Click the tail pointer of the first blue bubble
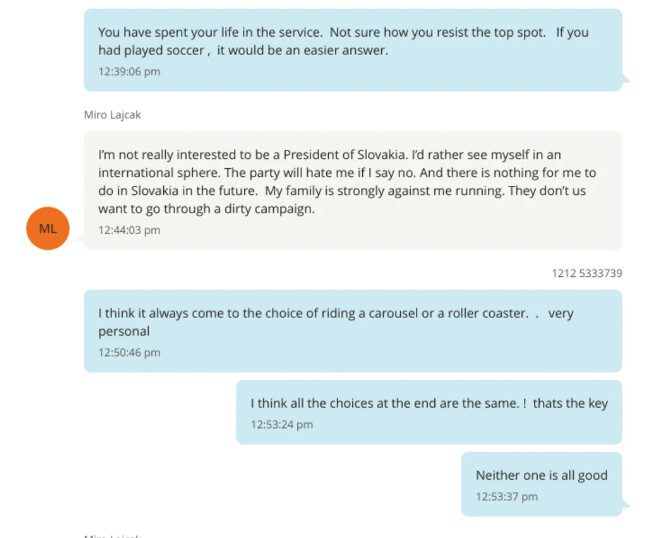This screenshot has width=653, height=538. pyautogui.click(x=626, y=80)
